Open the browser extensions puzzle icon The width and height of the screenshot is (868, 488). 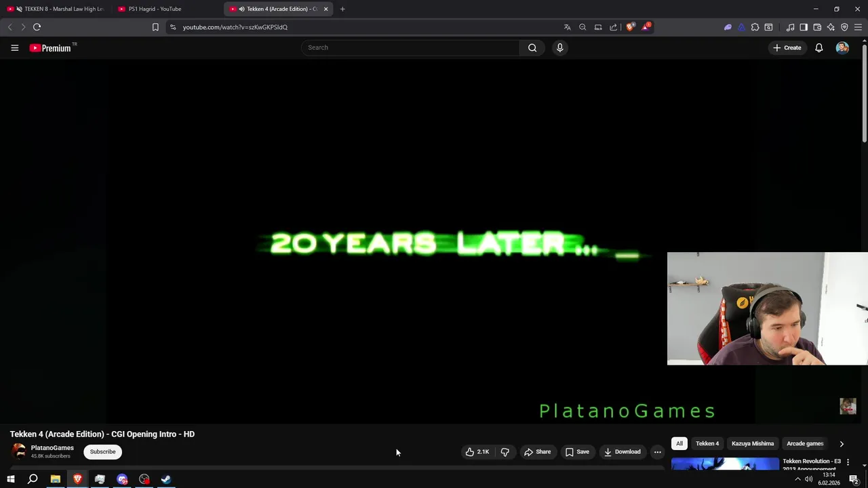tap(755, 27)
